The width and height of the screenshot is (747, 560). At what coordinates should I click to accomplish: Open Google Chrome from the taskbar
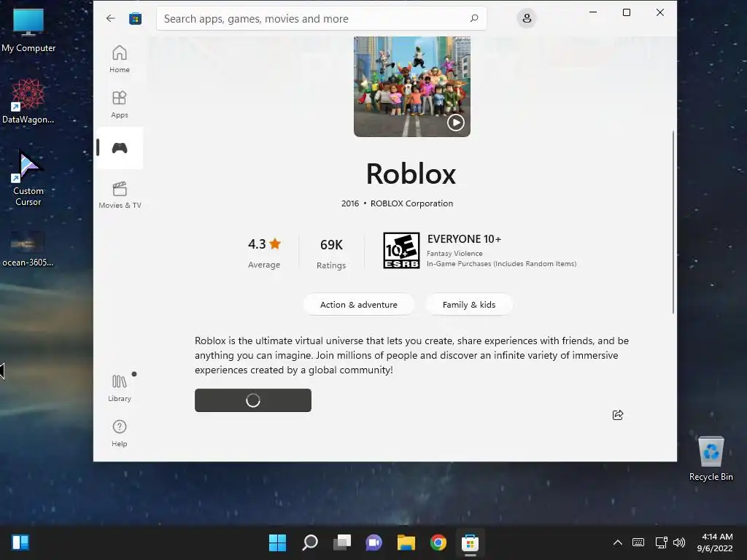point(438,542)
